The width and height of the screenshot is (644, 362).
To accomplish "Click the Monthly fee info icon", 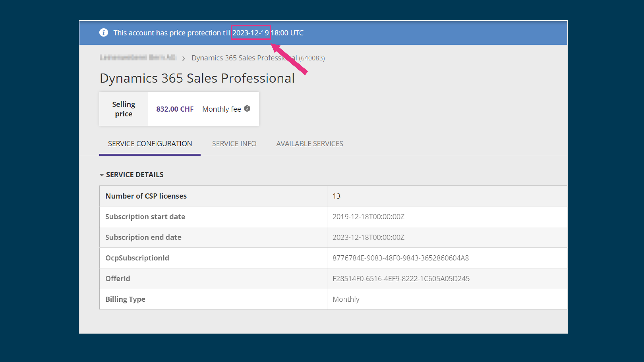I will [x=247, y=108].
